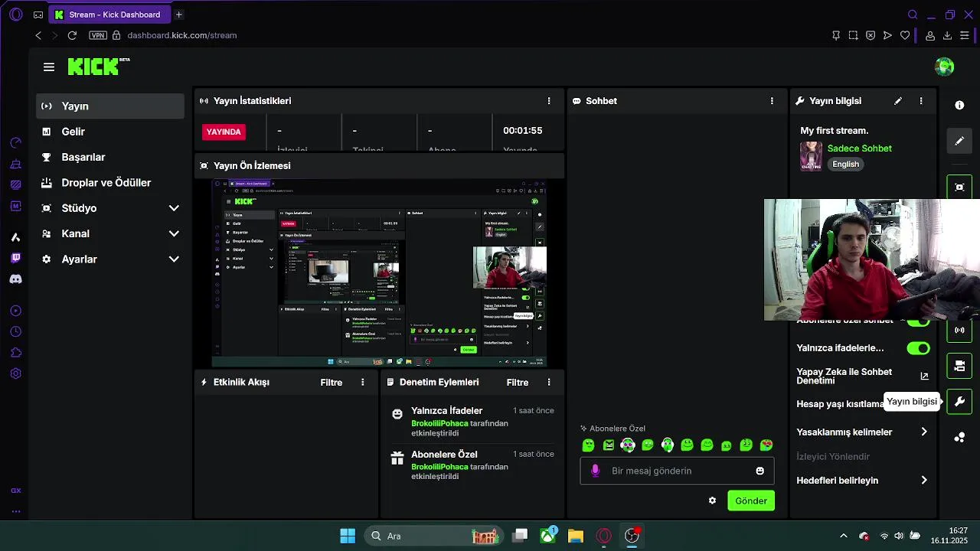Switch to Stream - Kick Dashboard tab
Viewport: 980px width, 551px height.
(x=110, y=15)
